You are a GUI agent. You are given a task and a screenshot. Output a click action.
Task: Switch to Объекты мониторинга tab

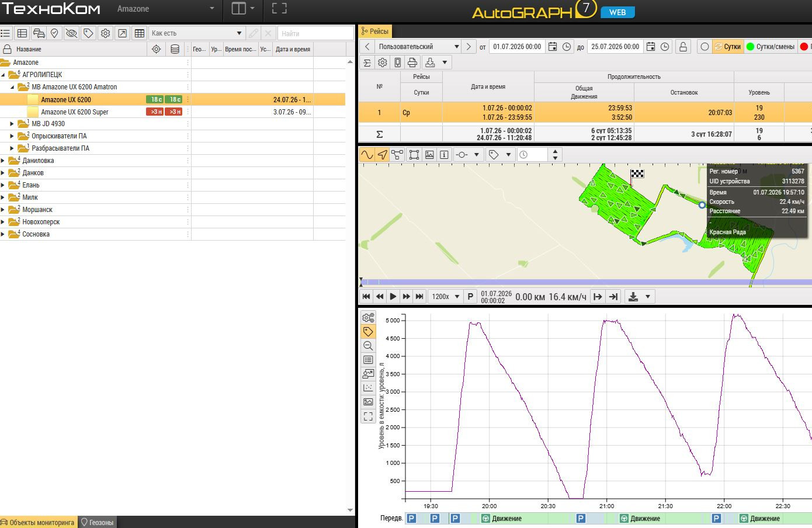coord(38,522)
